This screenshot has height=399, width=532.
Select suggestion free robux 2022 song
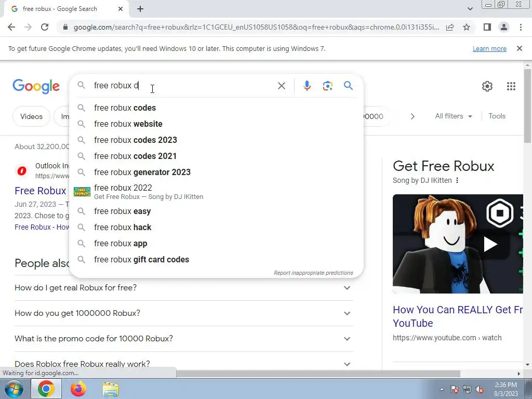click(216, 192)
